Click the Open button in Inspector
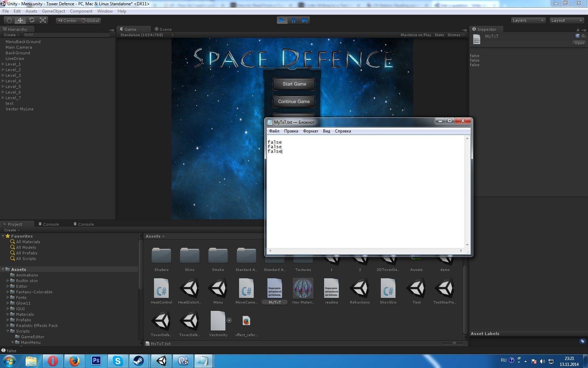The height and width of the screenshot is (368, 588). coord(579,43)
